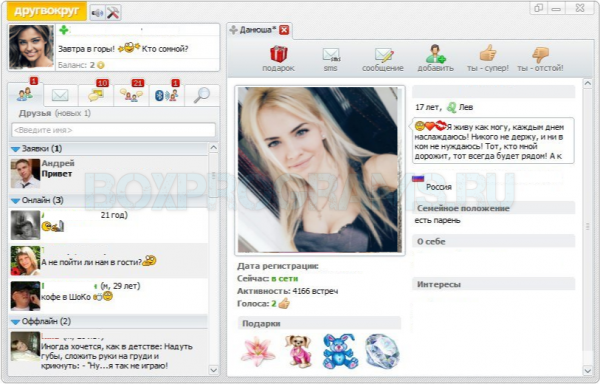Open Андрей's friend request 'Привет'
The height and width of the screenshot is (384, 600).
coord(108,174)
